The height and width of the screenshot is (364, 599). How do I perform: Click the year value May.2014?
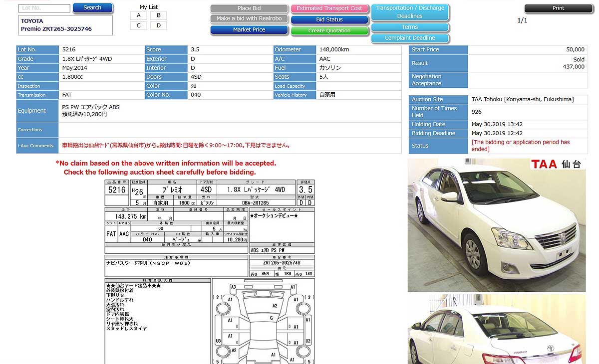(x=74, y=68)
